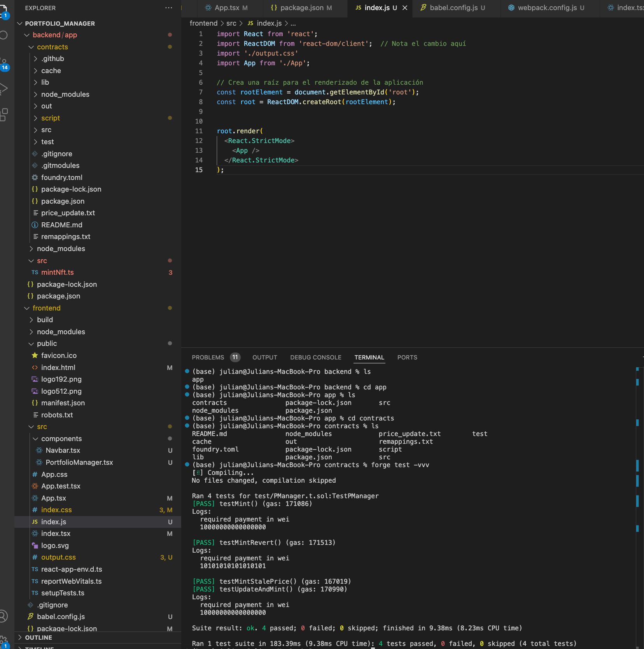
Task: Close the index.js editor tab
Action: [405, 8]
